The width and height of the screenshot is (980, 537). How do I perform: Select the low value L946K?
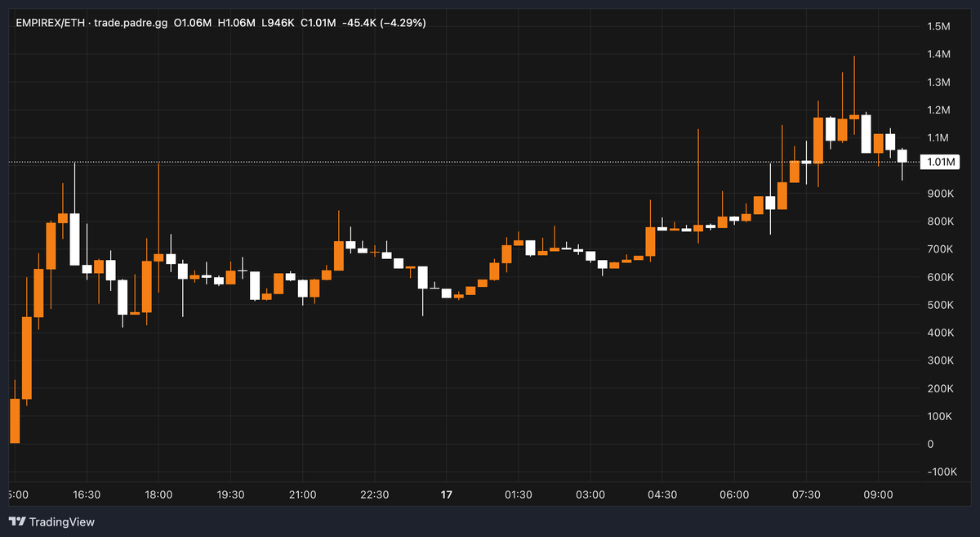coord(278,23)
